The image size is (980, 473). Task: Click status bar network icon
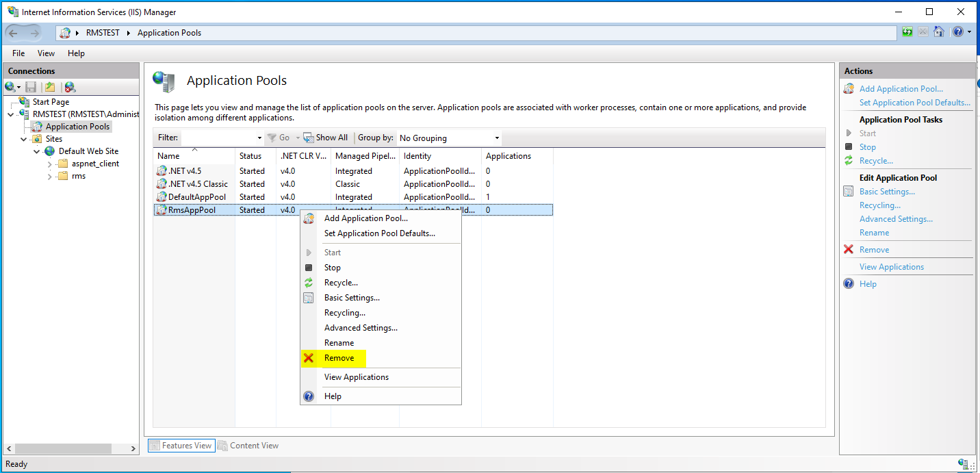(964, 464)
